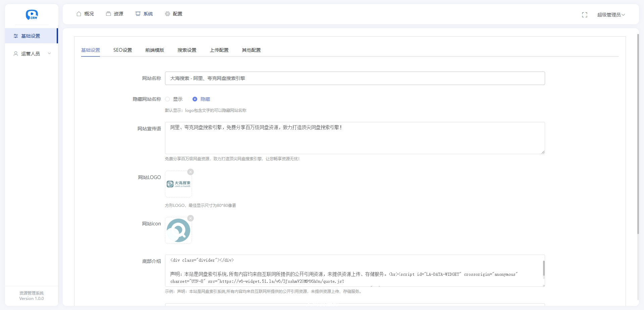This screenshot has height=310, width=644.
Task: Click the 网站icon thumbnail
Action: [178, 230]
